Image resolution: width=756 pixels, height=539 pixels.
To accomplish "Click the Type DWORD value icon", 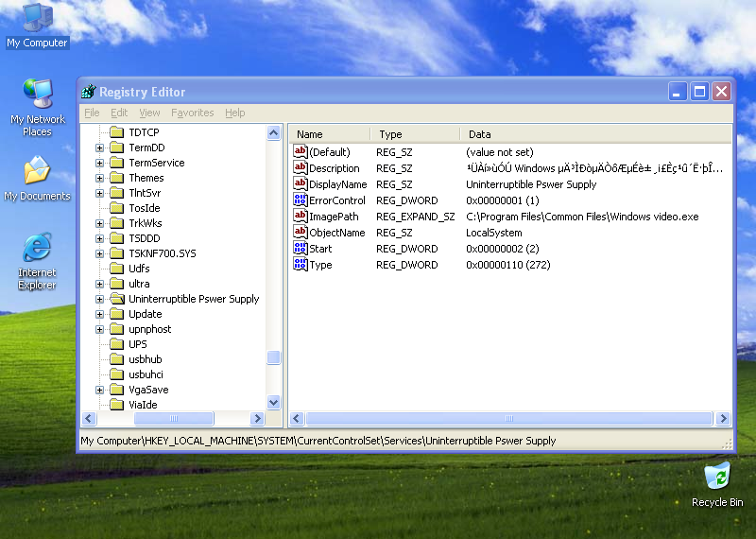I will (x=301, y=265).
